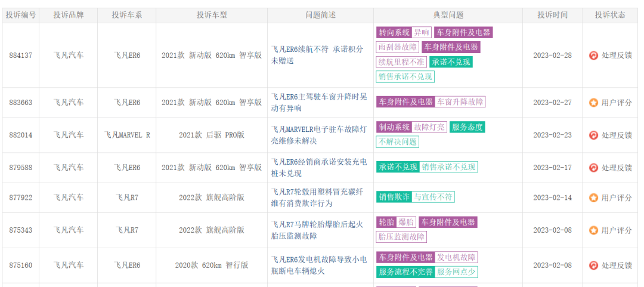644x287 pixels.
Task: Click the status icon in row 884137
Action: 593,55
